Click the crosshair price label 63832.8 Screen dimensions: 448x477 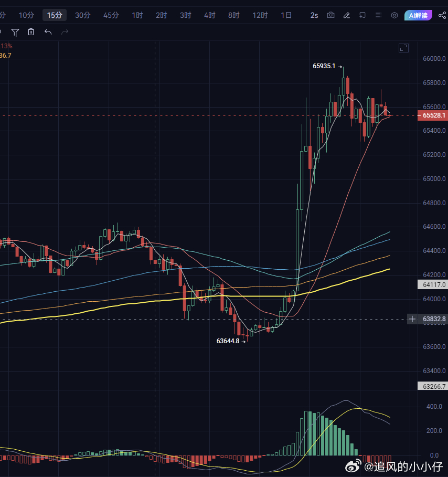click(x=434, y=319)
